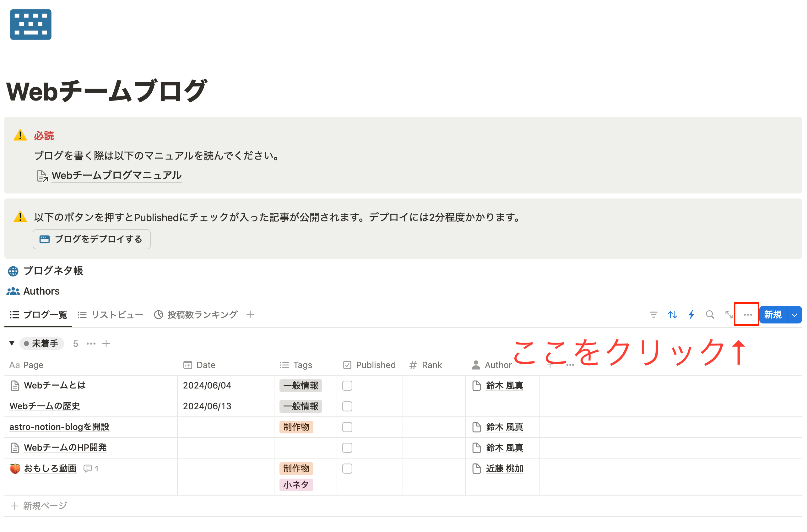Open Webチームブログマニュアル link
Viewport: 807px width, 532px height.
coord(116,176)
